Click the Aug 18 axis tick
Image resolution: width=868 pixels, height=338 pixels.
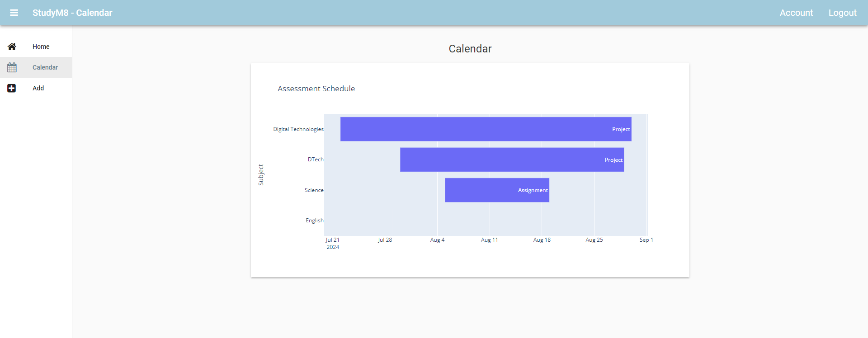[542, 240]
